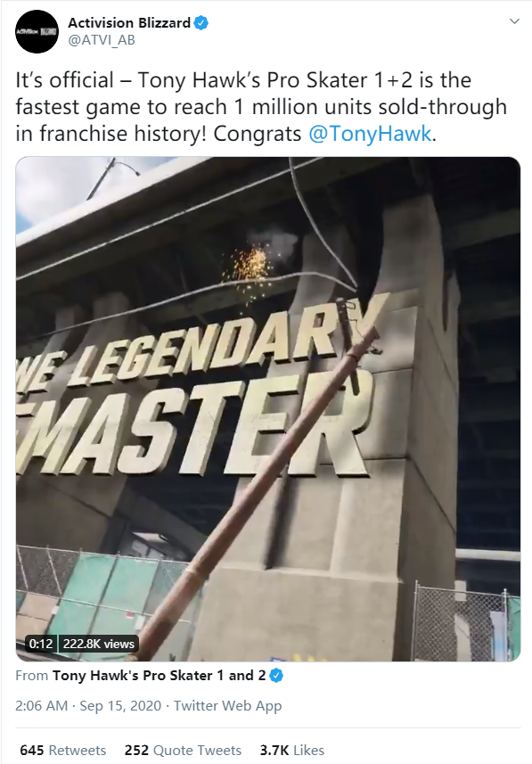The image size is (532, 764).
Task: Open the 2:06 AM Sep 15, 2020 timestamp
Action: coord(88,705)
